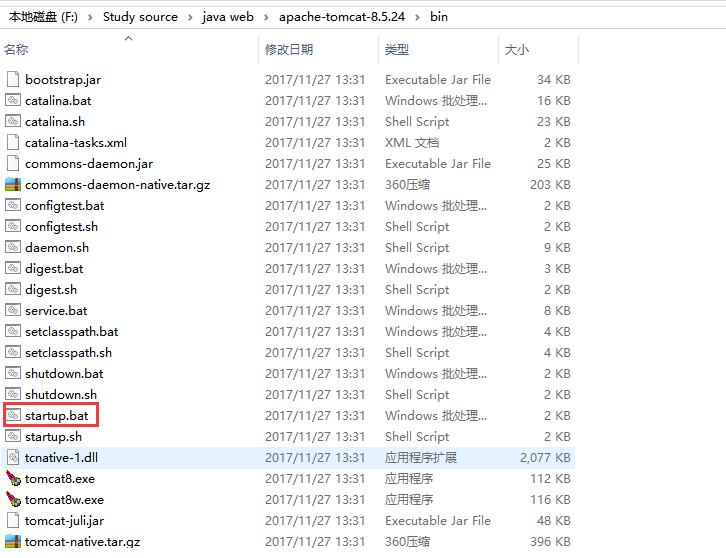Expand the chevron after Study source

(190, 17)
